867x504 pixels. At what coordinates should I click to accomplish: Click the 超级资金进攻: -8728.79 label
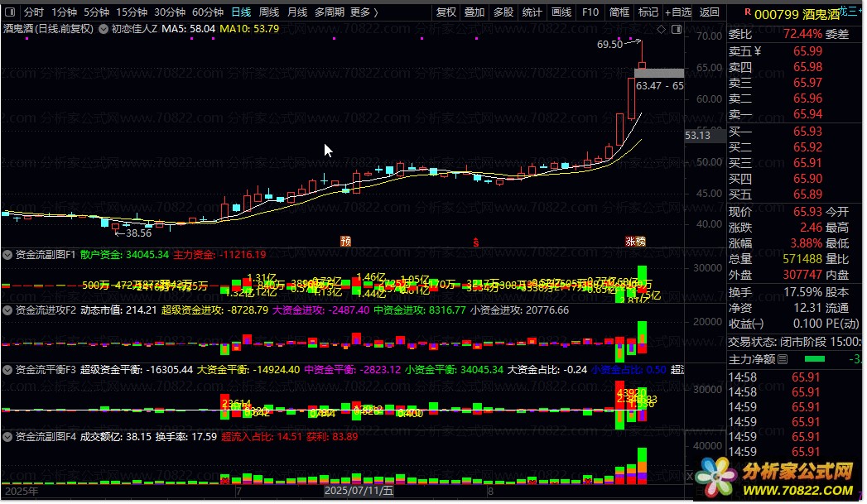[214, 310]
